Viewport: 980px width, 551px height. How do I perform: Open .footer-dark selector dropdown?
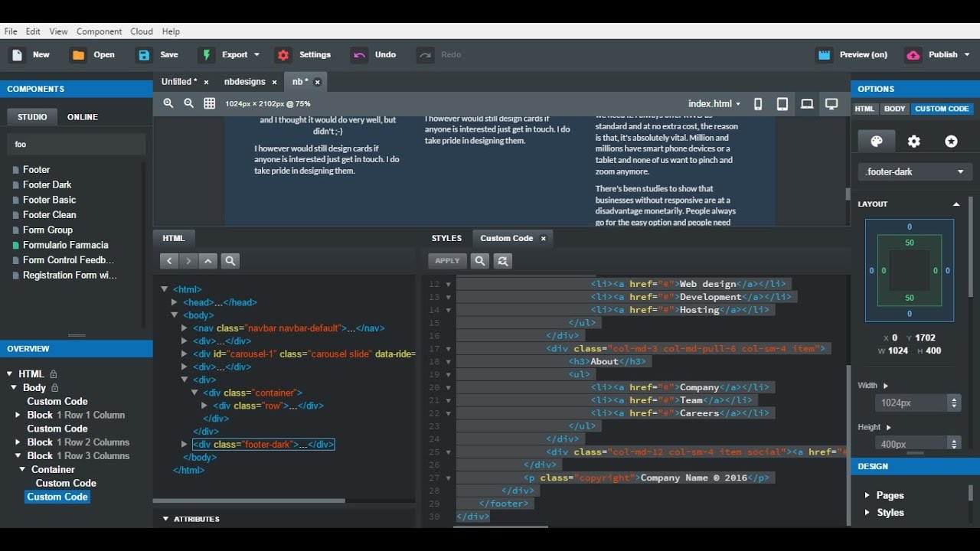pyautogui.click(x=915, y=172)
